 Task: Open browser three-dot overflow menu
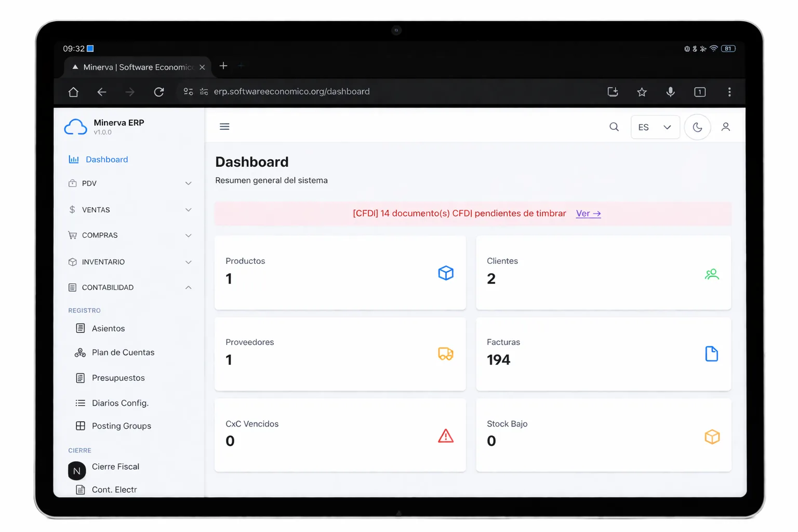(729, 92)
